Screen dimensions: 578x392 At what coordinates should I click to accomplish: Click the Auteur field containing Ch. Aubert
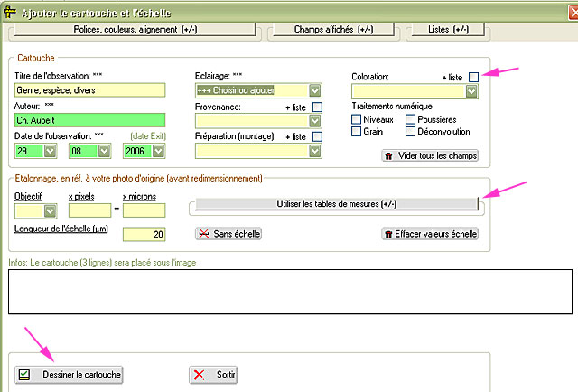click(90, 120)
